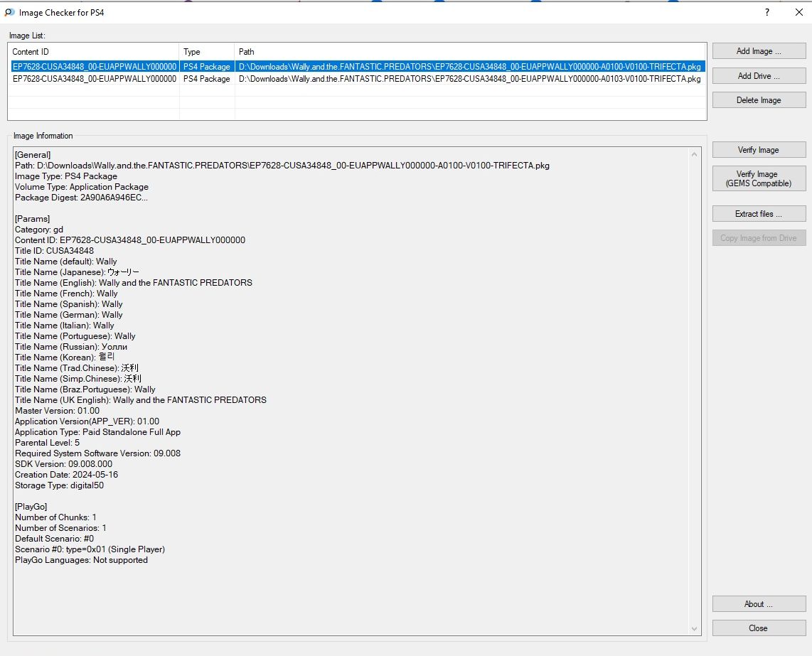Click the Delete Image button
Image resolution: width=812 pixels, height=656 pixels.
point(759,100)
